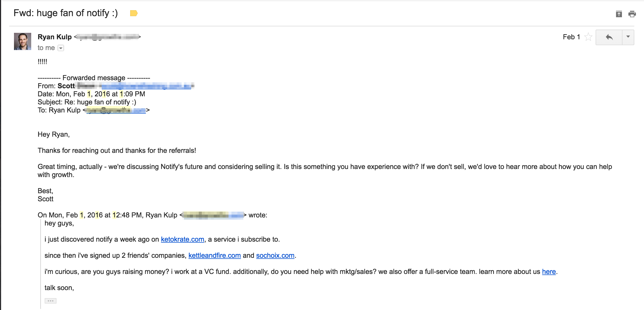Click the 'here' link to learn more
This screenshot has height=310, width=644.
tap(549, 272)
